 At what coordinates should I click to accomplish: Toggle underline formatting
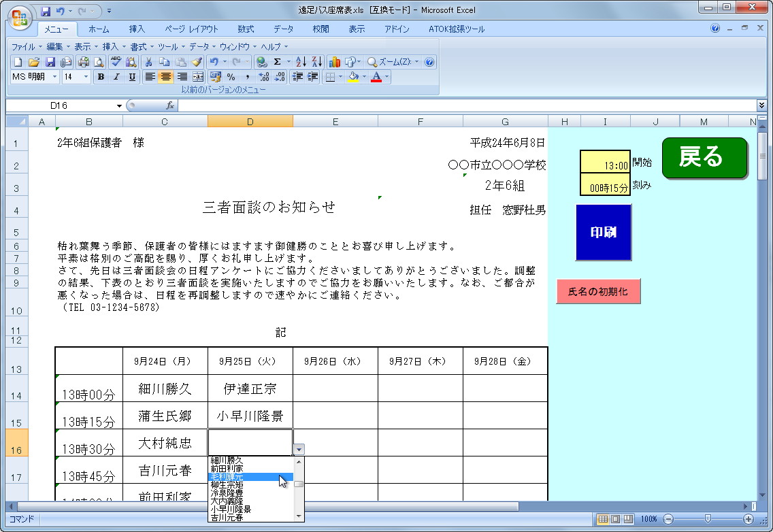[132, 77]
